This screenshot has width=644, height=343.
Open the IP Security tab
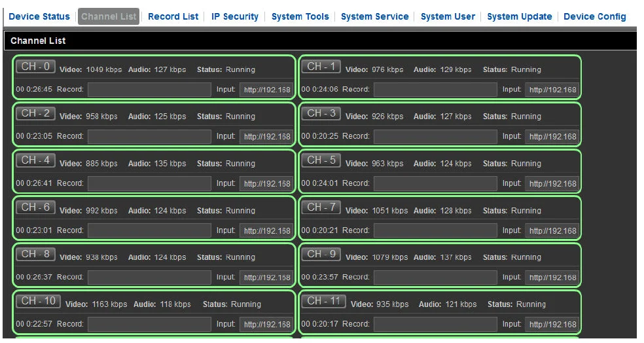click(234, 16)
